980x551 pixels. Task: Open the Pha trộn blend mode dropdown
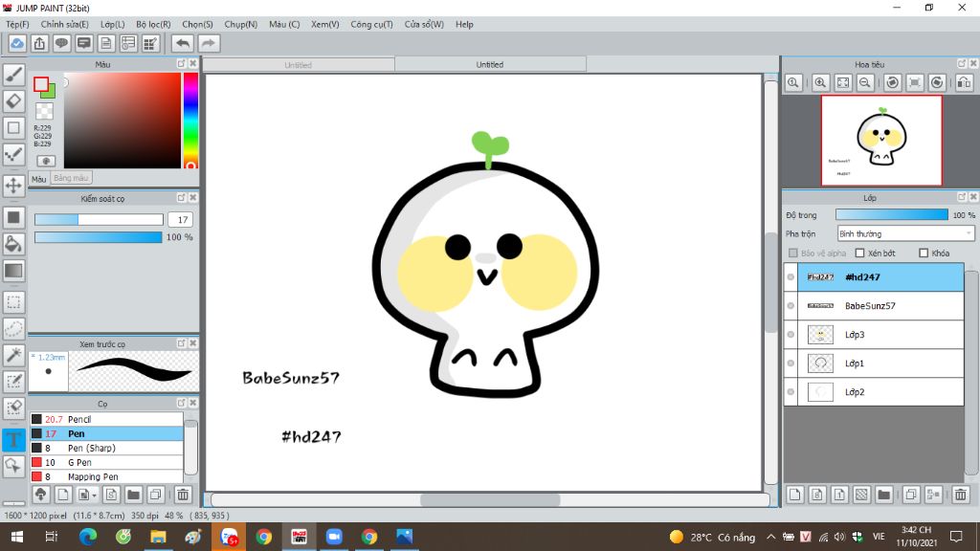click(x=905, y=233)
